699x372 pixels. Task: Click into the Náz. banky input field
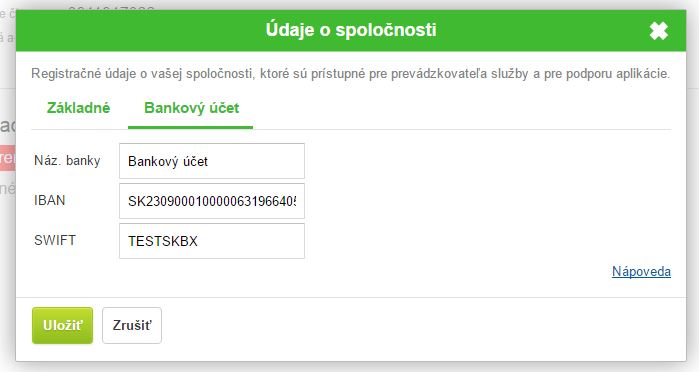(x=212, y=161)
